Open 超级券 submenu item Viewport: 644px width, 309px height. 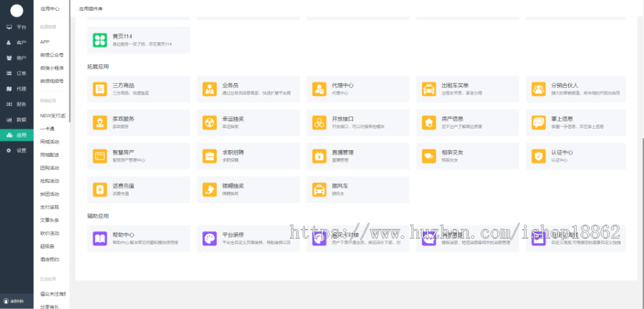click(47, 247)
